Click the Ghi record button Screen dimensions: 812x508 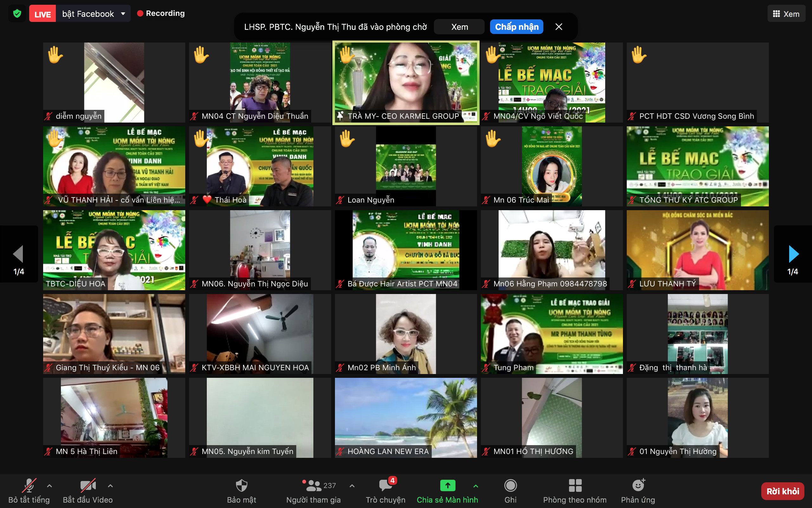tap(510, 491)
